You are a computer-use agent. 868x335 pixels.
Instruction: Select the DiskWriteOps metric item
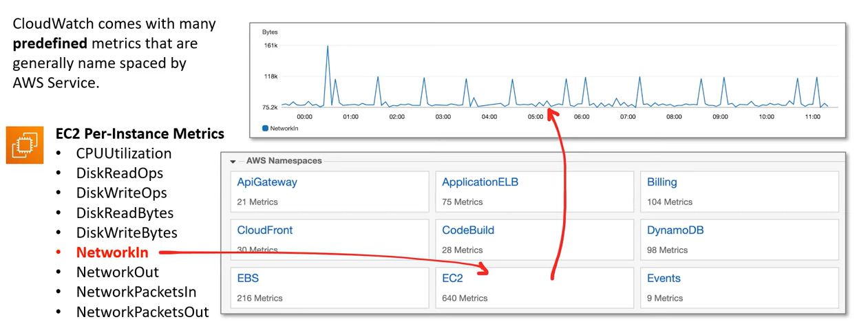[121, 193]
